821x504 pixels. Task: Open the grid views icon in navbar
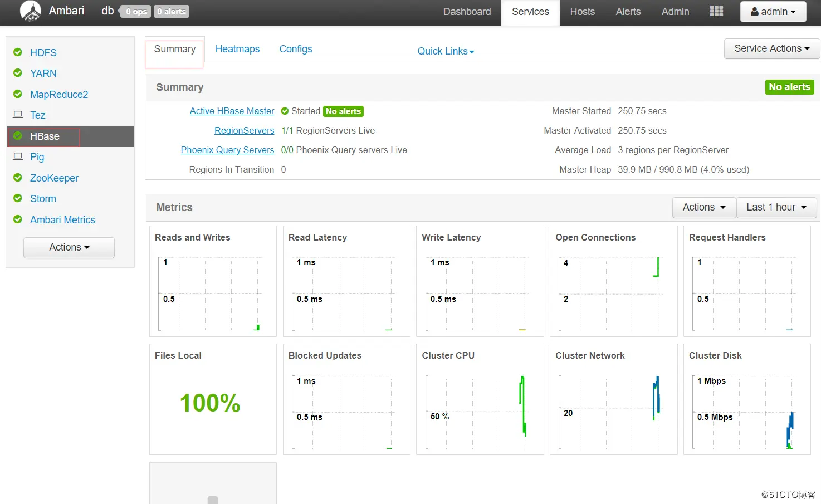pos(716,12)
